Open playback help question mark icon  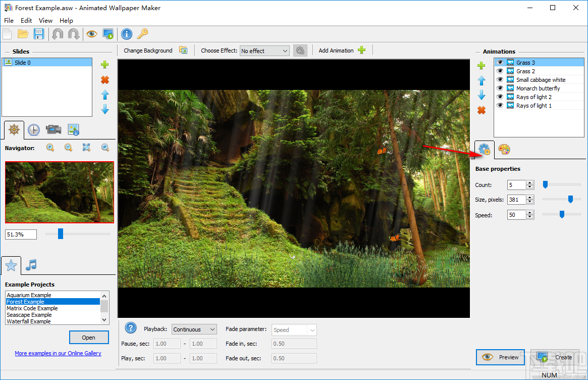point(131,328)
